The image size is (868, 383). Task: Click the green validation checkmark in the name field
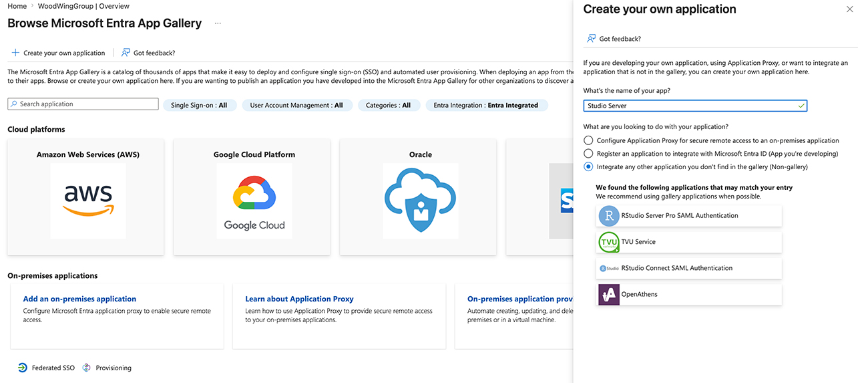pyautogui.click(x=801, y=106)
